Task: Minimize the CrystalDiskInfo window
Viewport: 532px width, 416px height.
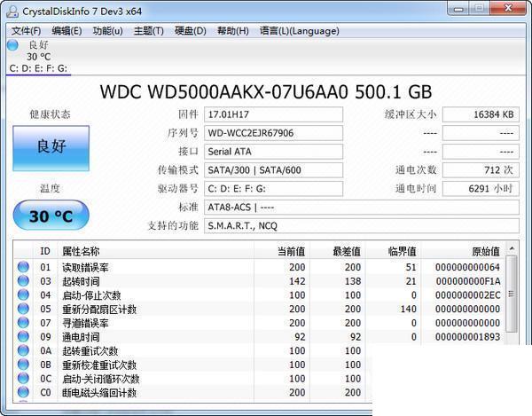Action: [458, 9]
